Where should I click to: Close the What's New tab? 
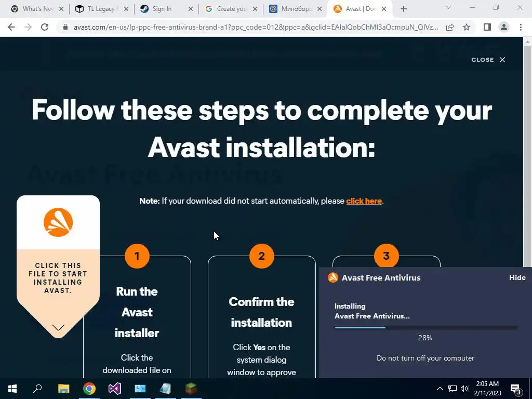[x=61, y=9]
